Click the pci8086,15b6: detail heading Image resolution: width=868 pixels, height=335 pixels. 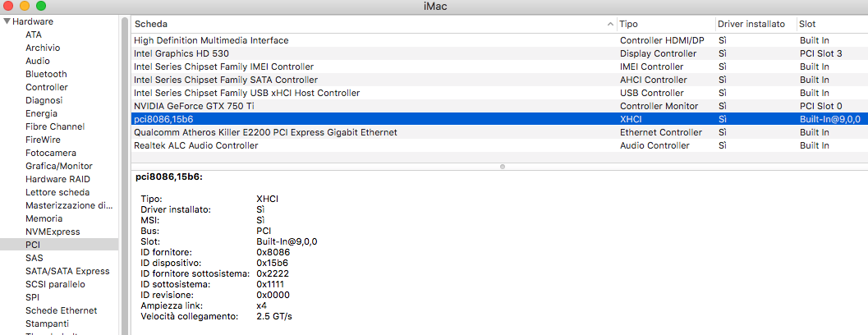pyautogui.click(x=169, y=177)
